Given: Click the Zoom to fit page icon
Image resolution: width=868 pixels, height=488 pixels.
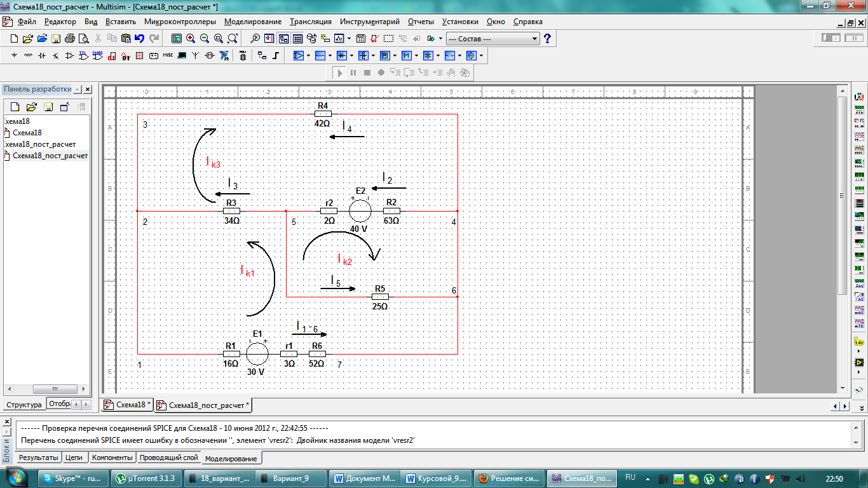Looking at the screenshot, I should 232,38.
